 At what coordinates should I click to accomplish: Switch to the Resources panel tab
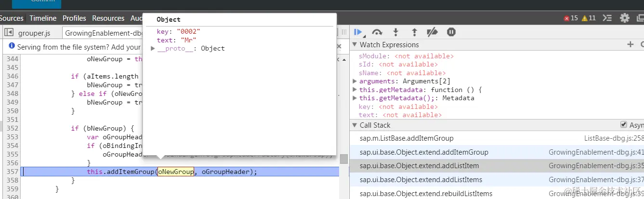108,18
